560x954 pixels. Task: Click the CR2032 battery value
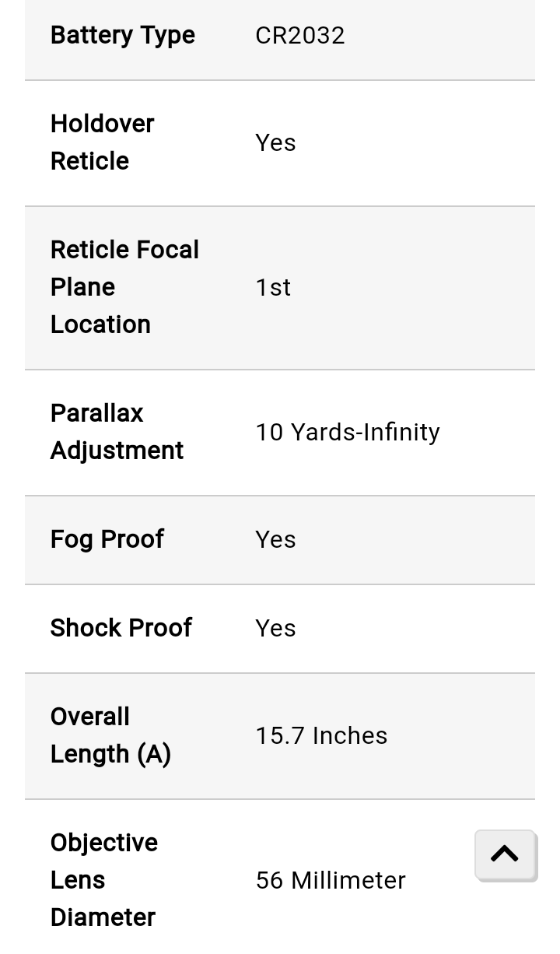click(x=300, y=35)
